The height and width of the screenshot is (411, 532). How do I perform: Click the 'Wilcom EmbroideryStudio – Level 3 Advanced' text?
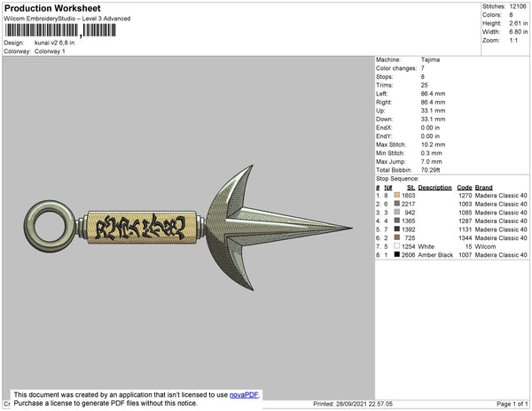pos(67,19)
